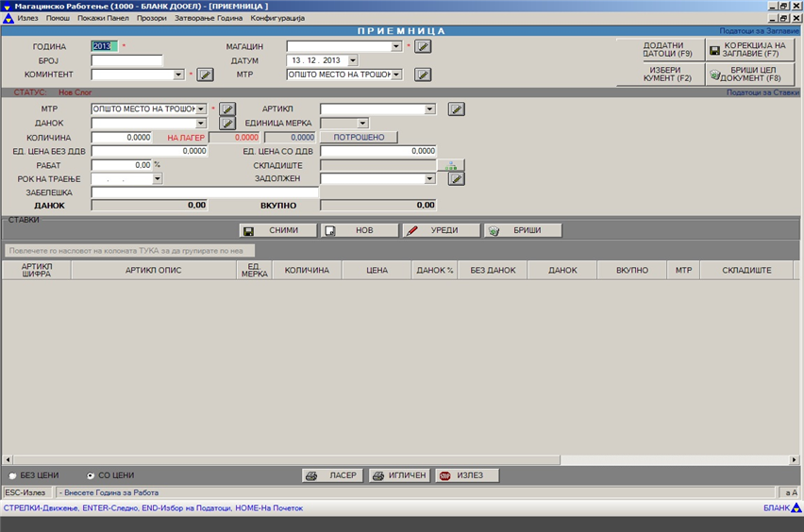The image size is (804, 532).
Task: Open the Конфигурација menu
Action: 277,18
